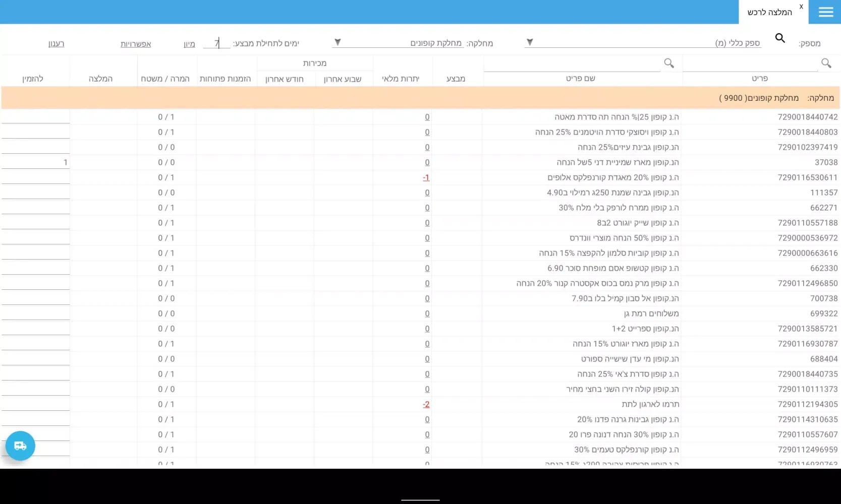The image size is (841, 504).
Task: Select the המלצה לרכש tab
Action: coord(769,13)
